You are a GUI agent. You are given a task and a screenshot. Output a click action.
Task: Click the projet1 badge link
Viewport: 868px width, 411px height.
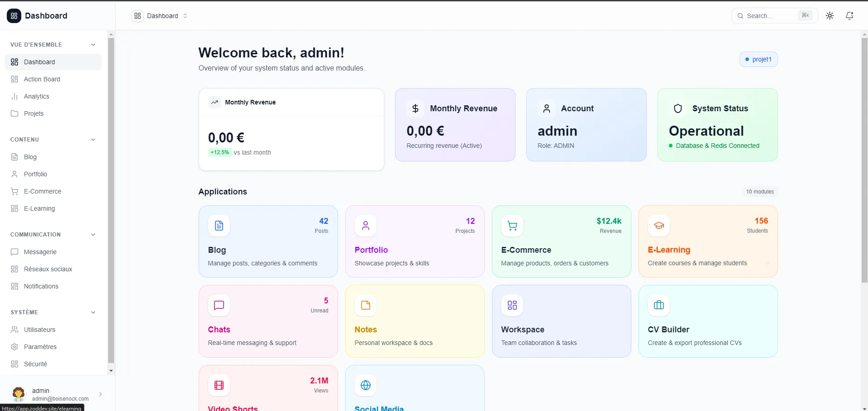(758, 59)
